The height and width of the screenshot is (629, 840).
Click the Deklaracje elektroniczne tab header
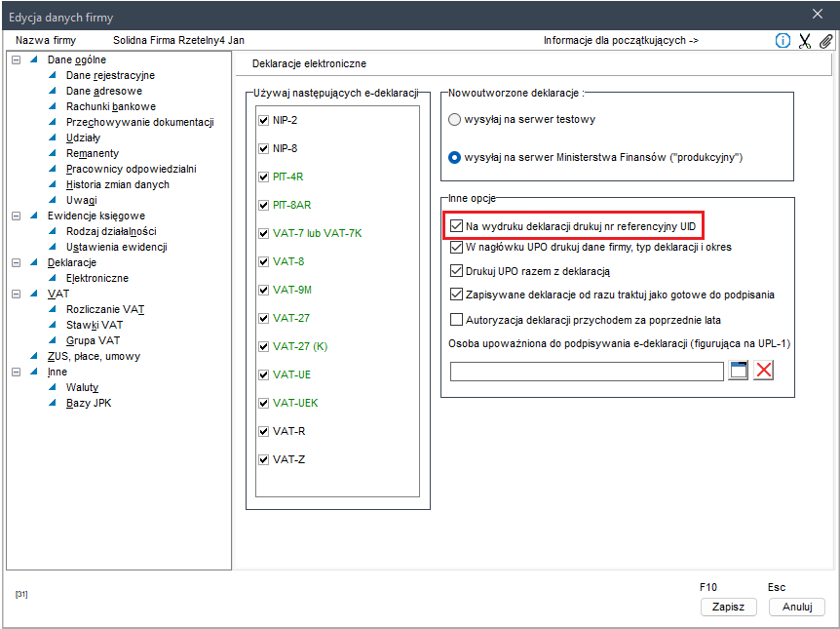pyautogui.click(x=310, y=63)
